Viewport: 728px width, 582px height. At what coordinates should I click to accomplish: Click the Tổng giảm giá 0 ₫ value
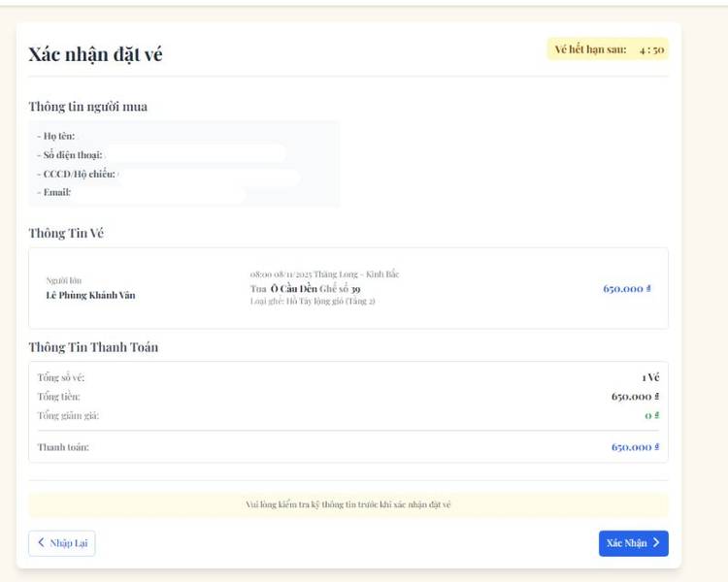coord(651,415)
